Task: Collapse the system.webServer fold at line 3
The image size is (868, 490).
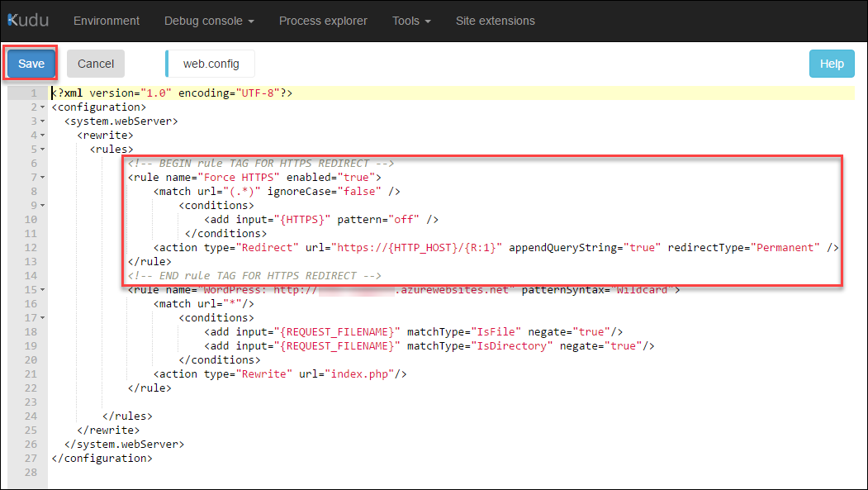Action: [43, 121]
